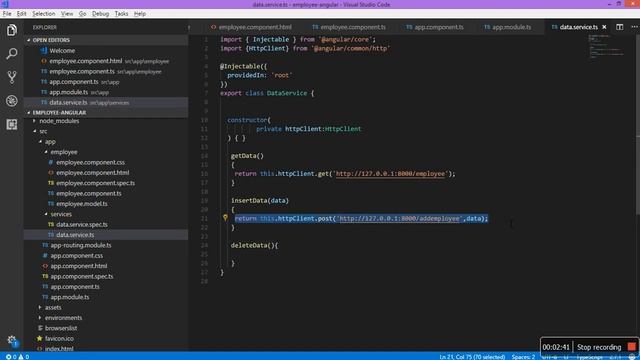This screenshot has height=360, width=640.
Task: Open the editor More Actions menu
Action: pyautogui.click(x=634, y=27)
